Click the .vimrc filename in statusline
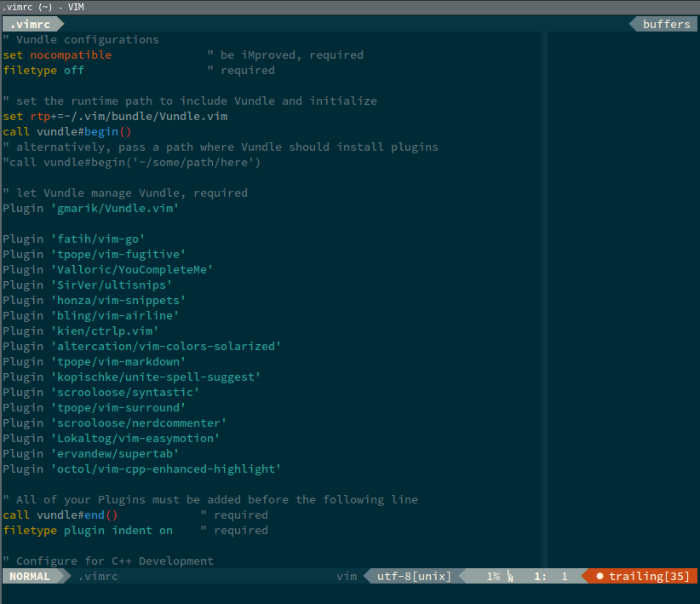 [x=98, y=576]
